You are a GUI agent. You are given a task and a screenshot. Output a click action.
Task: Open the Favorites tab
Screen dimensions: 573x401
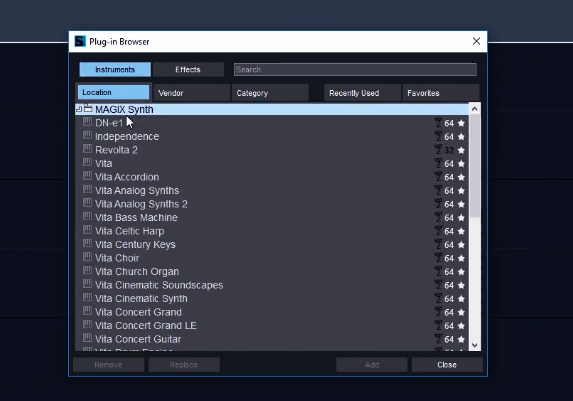coord(440,93)
